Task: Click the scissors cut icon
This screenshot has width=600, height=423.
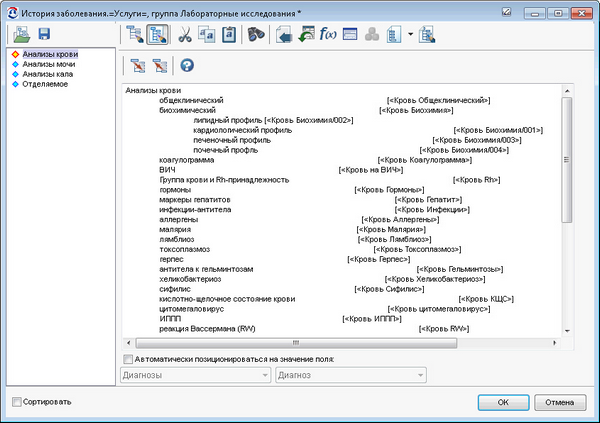Action: 185,34
